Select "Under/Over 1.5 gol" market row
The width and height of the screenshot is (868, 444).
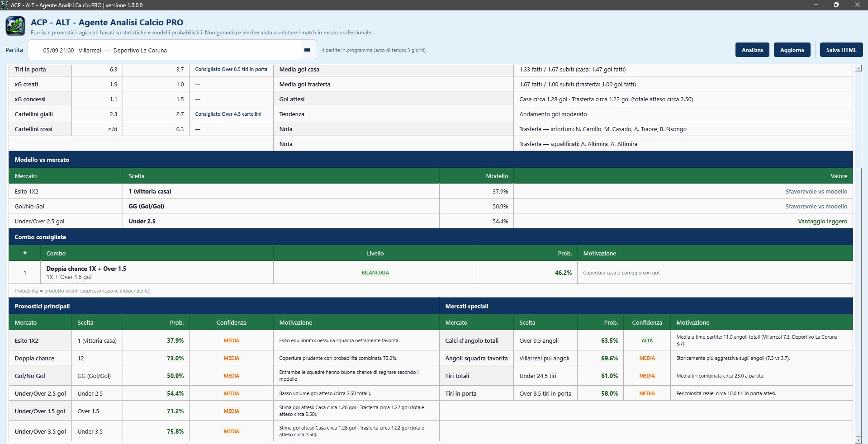coord(40,411)
